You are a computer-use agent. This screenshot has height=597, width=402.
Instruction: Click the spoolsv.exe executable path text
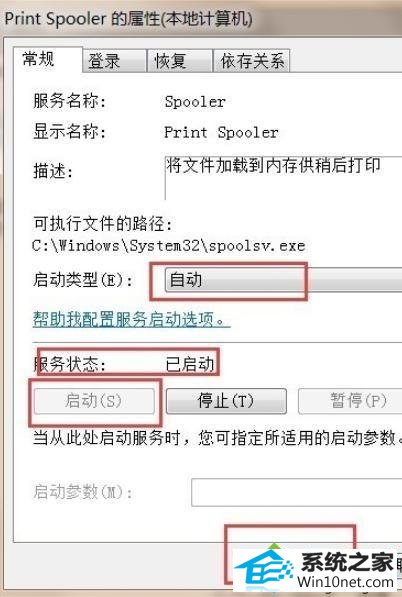tap(169, 246)
